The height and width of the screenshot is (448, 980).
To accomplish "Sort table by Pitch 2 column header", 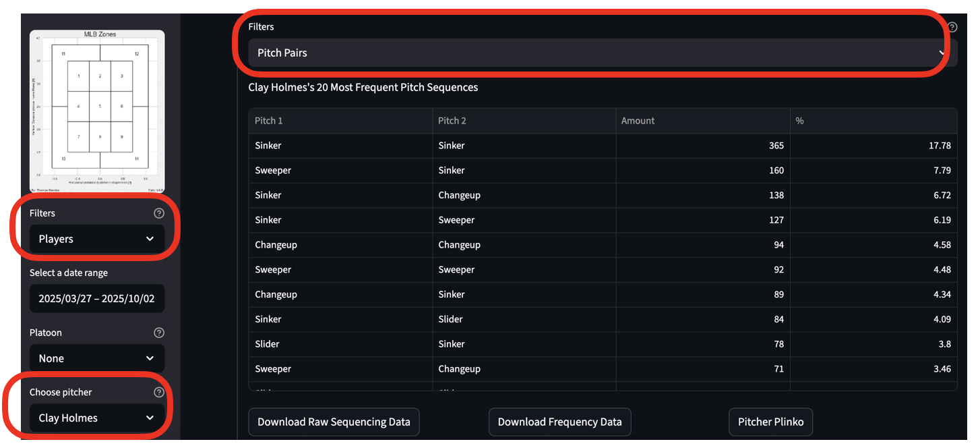I will [x=452, y=121].
